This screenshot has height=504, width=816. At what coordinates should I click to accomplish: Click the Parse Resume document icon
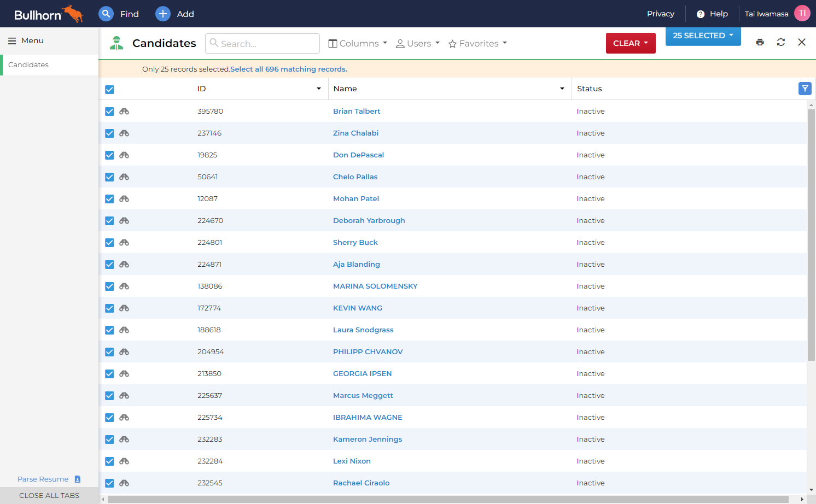[x=78, y=479]
